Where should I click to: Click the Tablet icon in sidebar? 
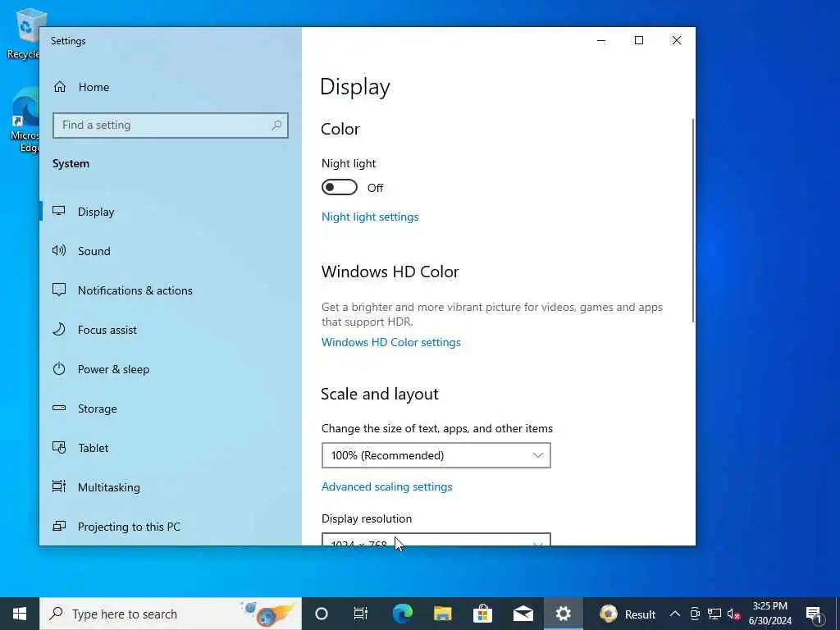[59, 447]
